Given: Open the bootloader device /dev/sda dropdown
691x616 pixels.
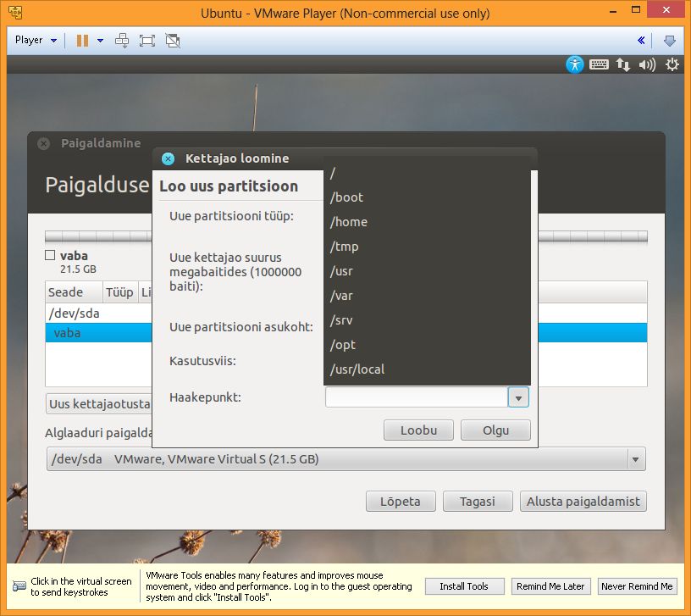Looking at the screenshot, I should (x=346, y=459).
